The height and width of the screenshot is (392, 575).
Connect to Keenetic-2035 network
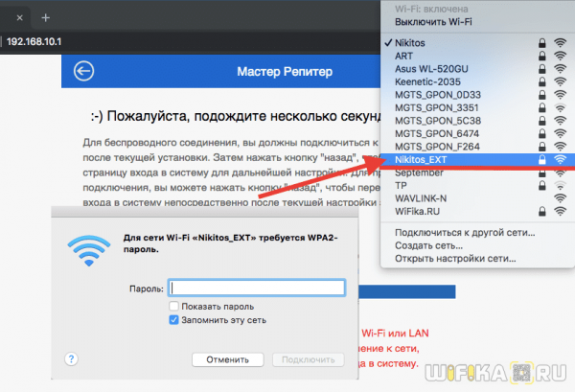click(x=478, y=81)
